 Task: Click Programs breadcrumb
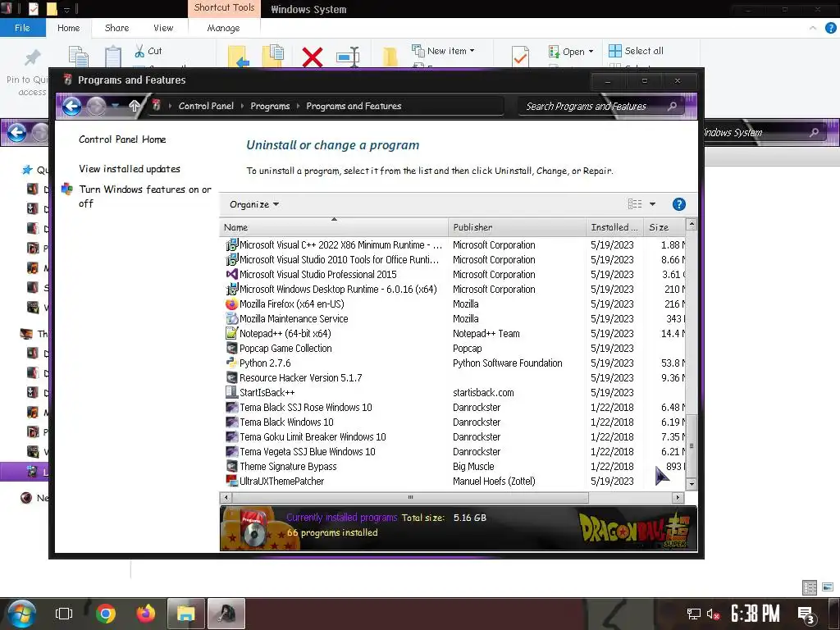[x=270, y=106]
